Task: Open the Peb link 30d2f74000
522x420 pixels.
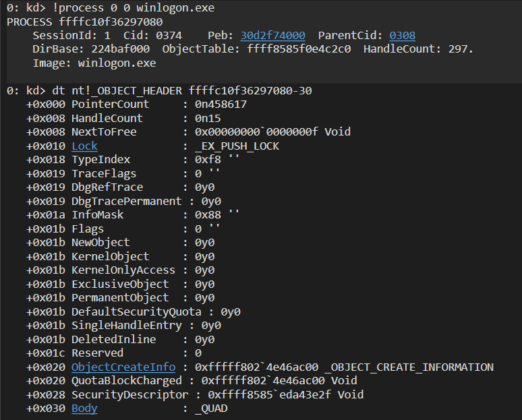Action: (x=272, y=35)
